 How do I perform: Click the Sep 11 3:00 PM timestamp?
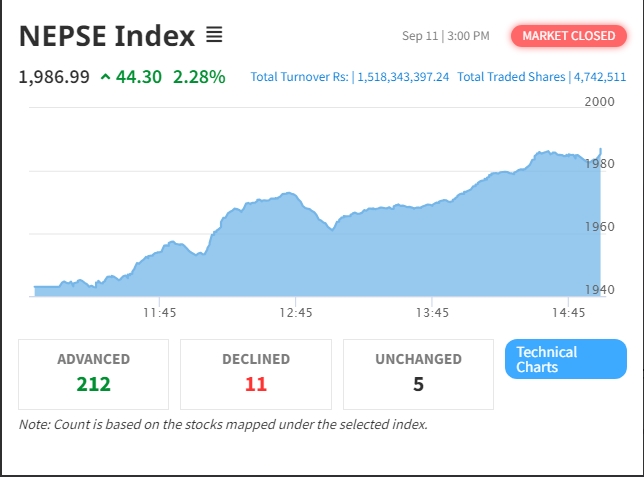[x=446, y=36]
